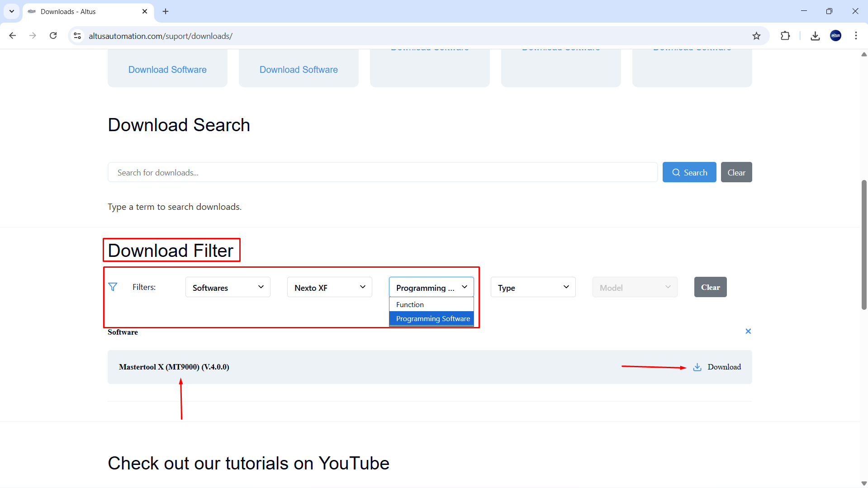868x488 pixels.
Task: Open the Chrome three-dot menu
Action: click(x=856, y=36)
